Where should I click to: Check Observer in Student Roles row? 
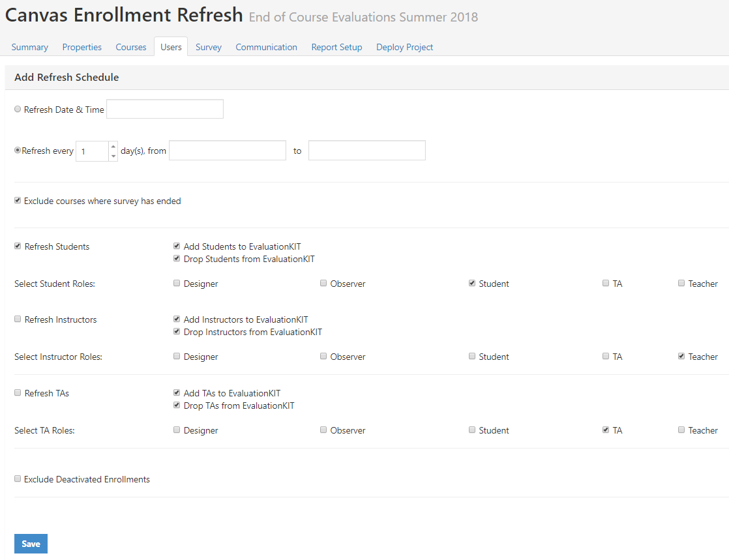coord(323,283)
